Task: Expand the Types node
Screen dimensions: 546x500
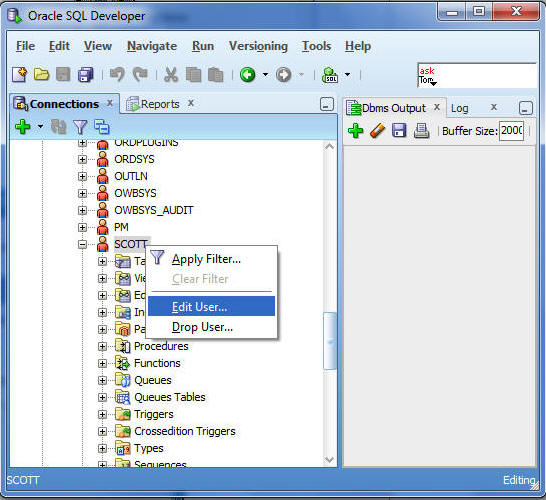Action: (x=102, y=448)
